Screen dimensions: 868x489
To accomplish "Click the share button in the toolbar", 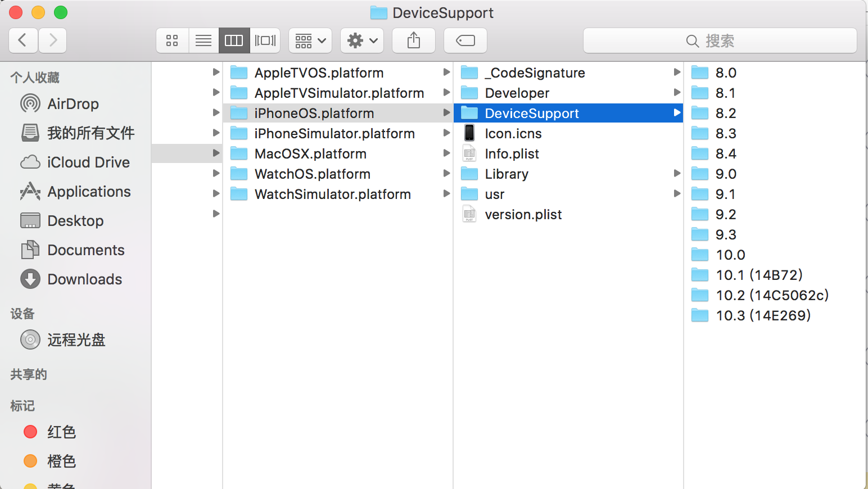I will (x=414, y=40).
